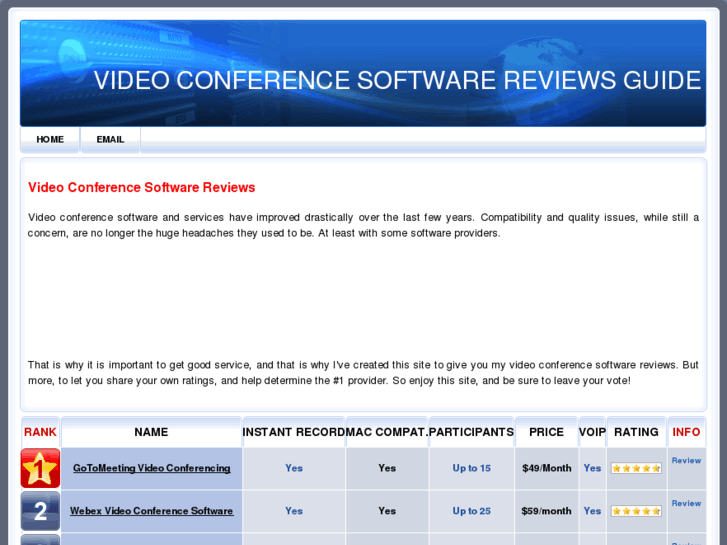Screen dimensions: 727x545
Task: Click the VOIP Yes for Webex
Action: click(x=592, y=511)
